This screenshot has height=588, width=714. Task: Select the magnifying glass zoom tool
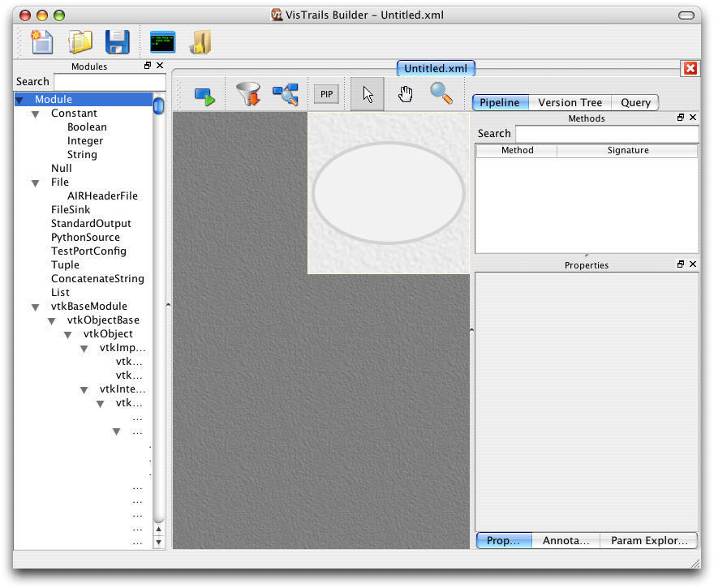441,94
